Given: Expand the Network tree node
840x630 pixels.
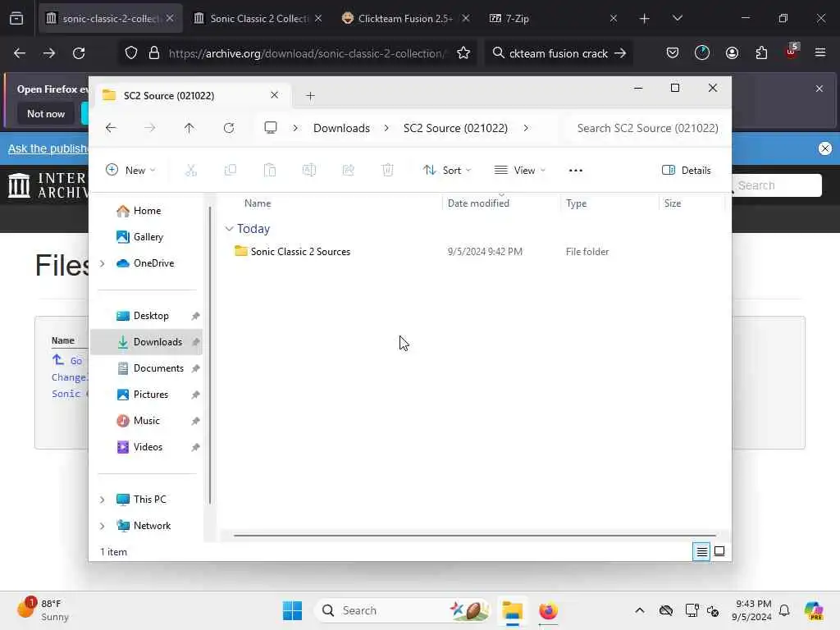Looking at the screenshot, I should 103,526.
